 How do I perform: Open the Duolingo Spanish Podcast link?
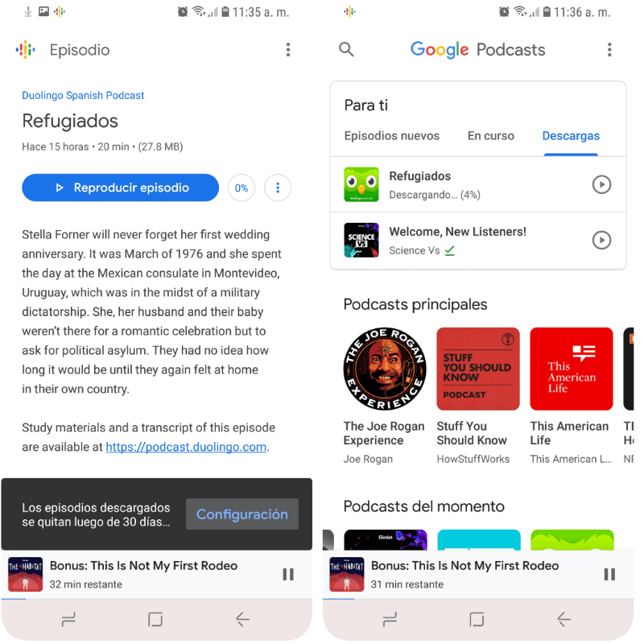[83, 95]
